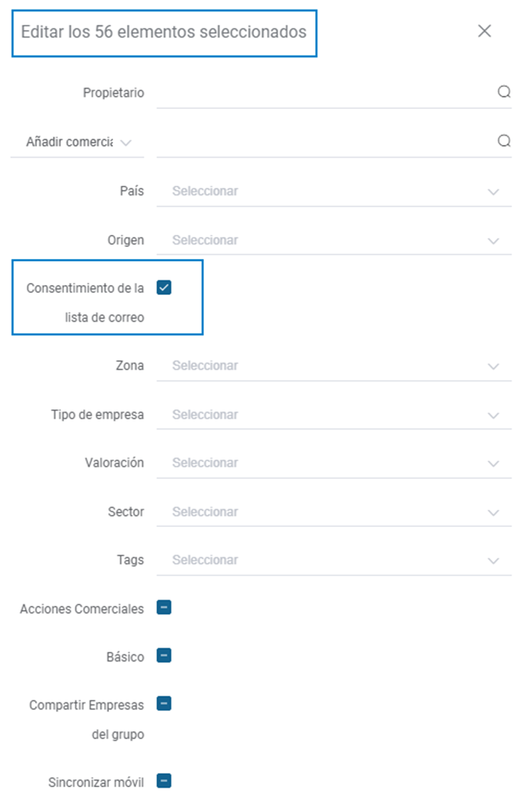Click the search icon in Propietario field
Screen dimensions: 517x812
(x=504, y=92)
